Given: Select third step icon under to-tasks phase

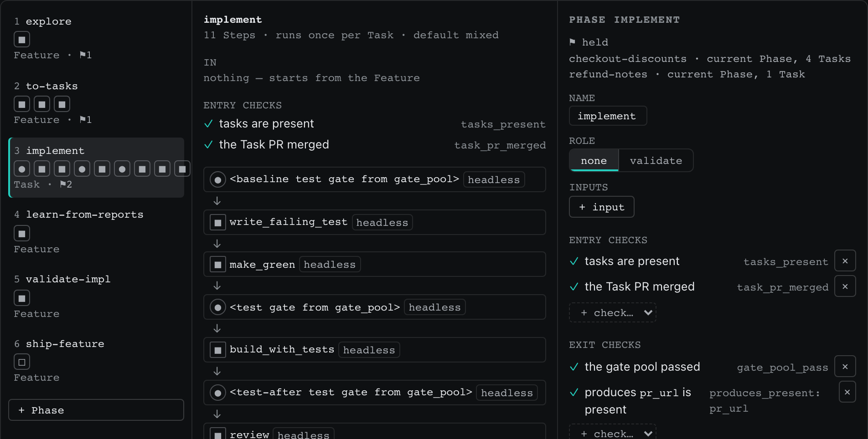Looking at the screenshot, I should pyautogui.click(x=62, y=104).
